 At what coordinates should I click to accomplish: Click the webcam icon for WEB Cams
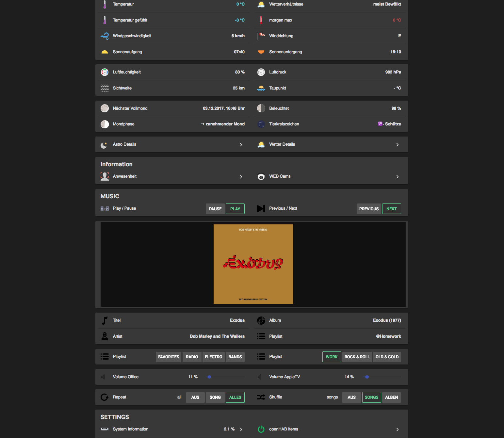tap(261, 177)
